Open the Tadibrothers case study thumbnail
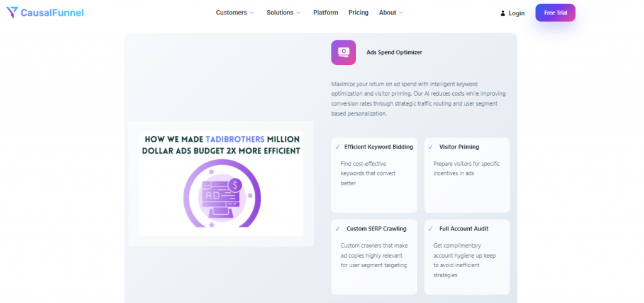Screen dimensions: 644x303 (x=221, y=184)
